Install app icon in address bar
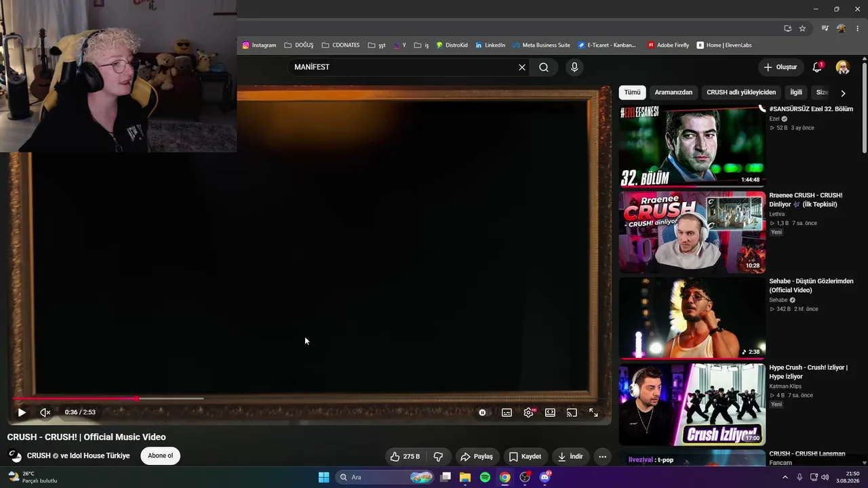 (x=787, y=28)
